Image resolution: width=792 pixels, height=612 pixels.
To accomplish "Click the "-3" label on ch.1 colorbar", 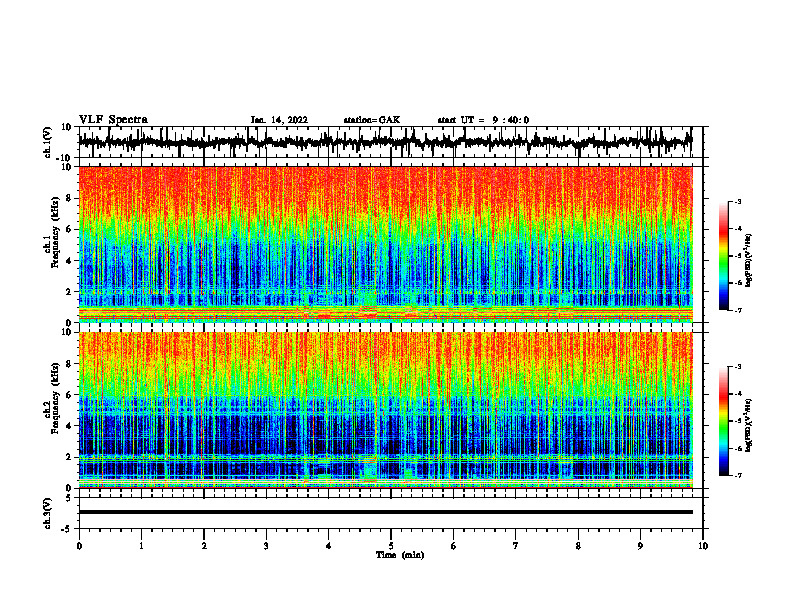I will (737, 201).
